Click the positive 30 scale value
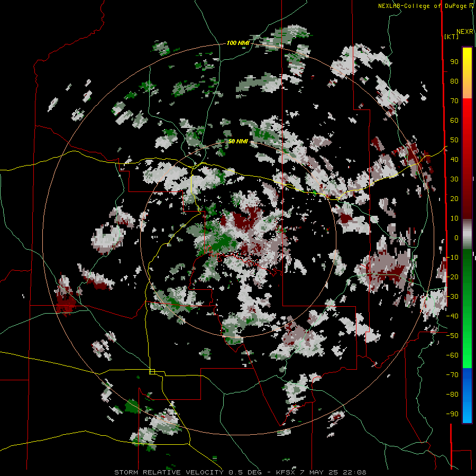 454,179
